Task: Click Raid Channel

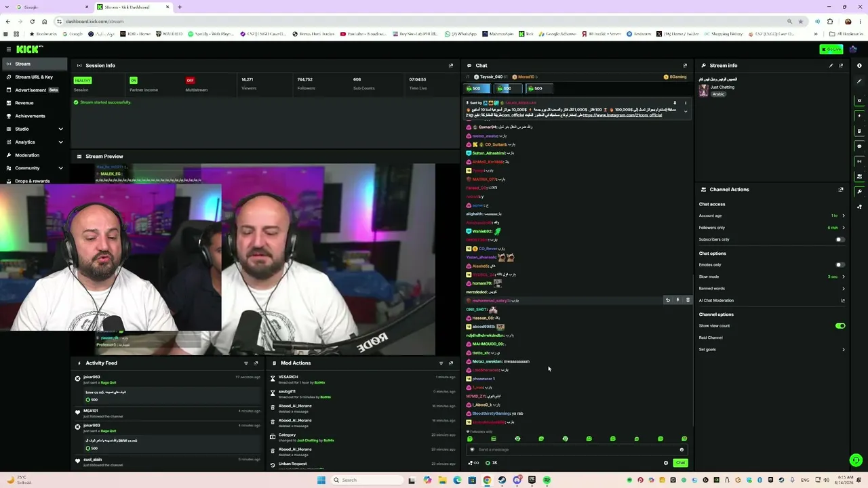Action: 711,338
